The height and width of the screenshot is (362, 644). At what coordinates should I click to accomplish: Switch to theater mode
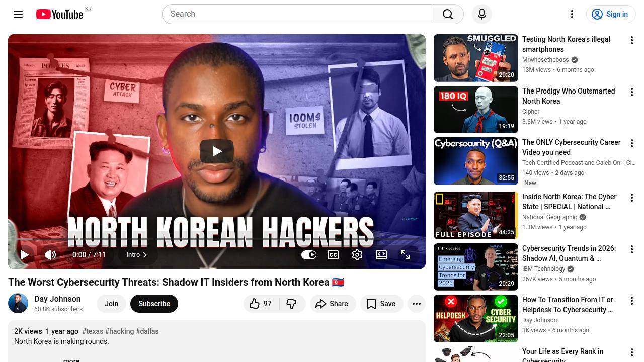point(381,255)
